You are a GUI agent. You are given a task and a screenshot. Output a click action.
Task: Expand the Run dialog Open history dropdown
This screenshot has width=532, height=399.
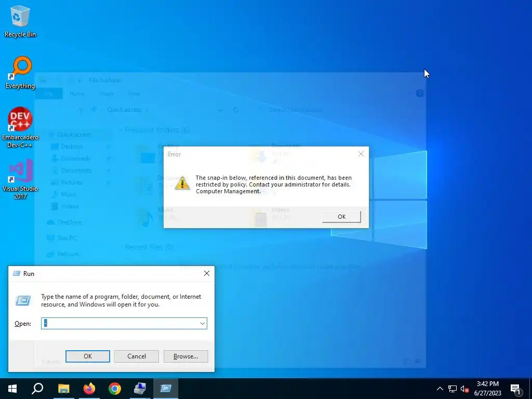coord(203,324)
